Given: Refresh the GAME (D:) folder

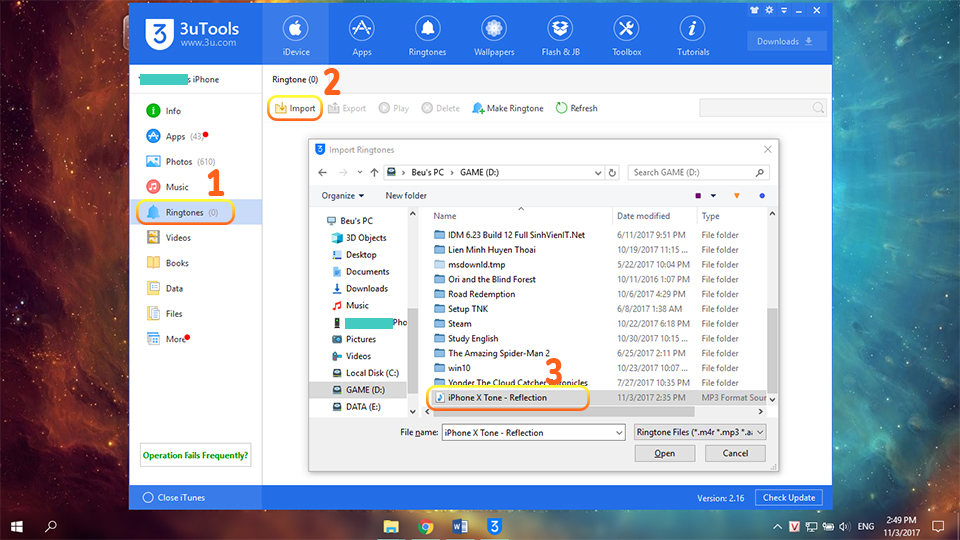Looking at the screenshot, I should [612, 173].
